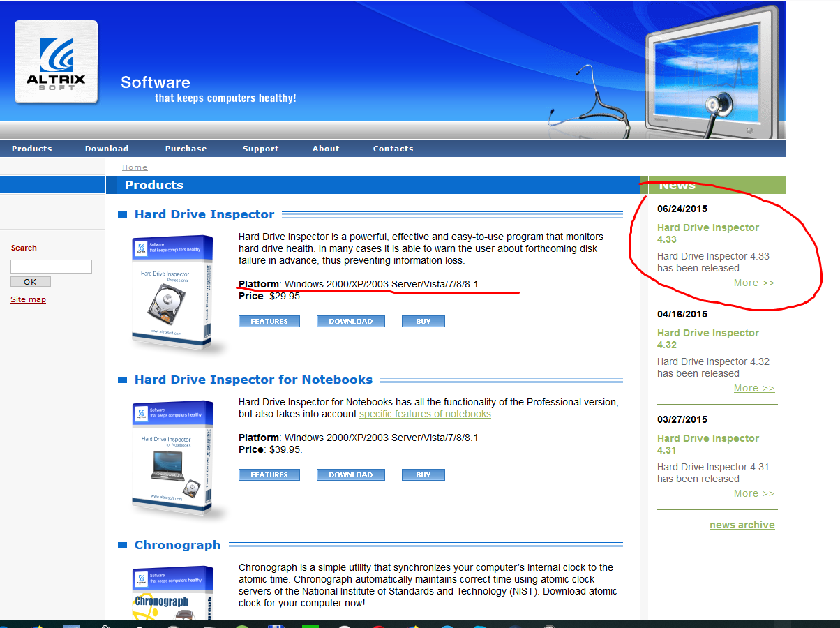Click 'Hard Drive Inspector 4.32 has been released' text
Screen dimensions: 840x628
pyautogui.click(x=713, y=368)
